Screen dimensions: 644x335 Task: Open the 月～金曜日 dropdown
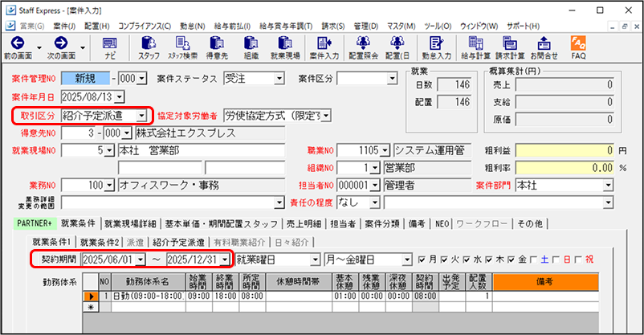click(x=406, y=259)
